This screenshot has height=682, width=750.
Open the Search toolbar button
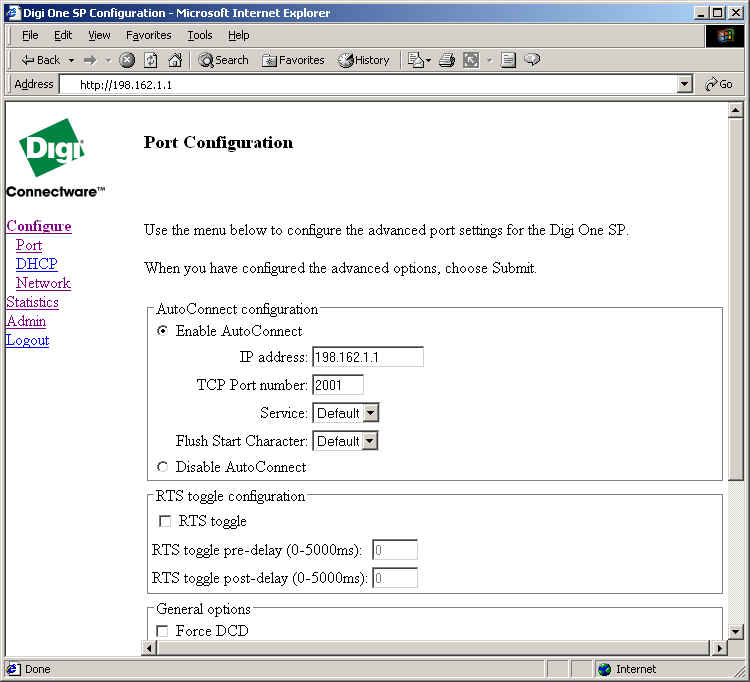pos(223,60)
